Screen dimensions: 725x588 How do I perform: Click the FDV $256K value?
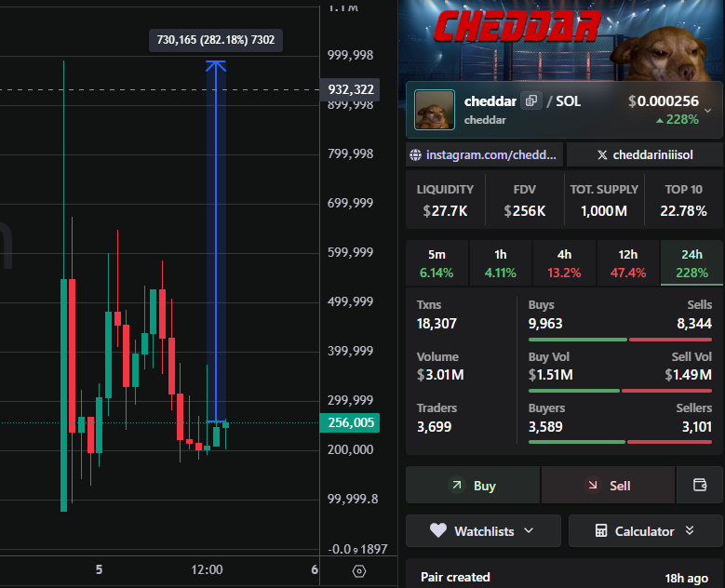coord(524,211)
